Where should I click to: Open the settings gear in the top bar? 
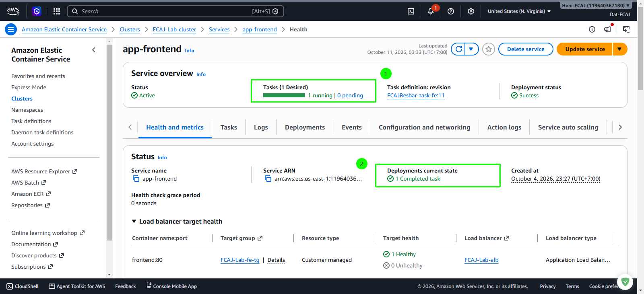pyautogui.click(x=471, y=11)
